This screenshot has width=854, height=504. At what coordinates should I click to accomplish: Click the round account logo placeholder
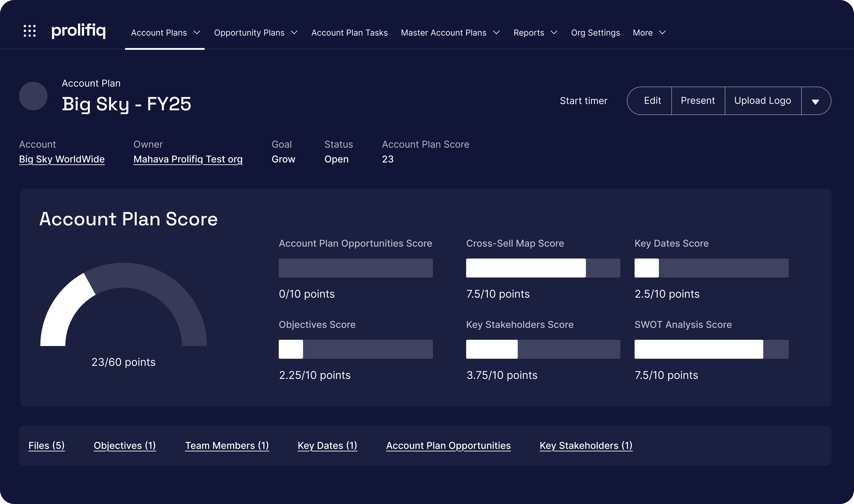(33, 96)
